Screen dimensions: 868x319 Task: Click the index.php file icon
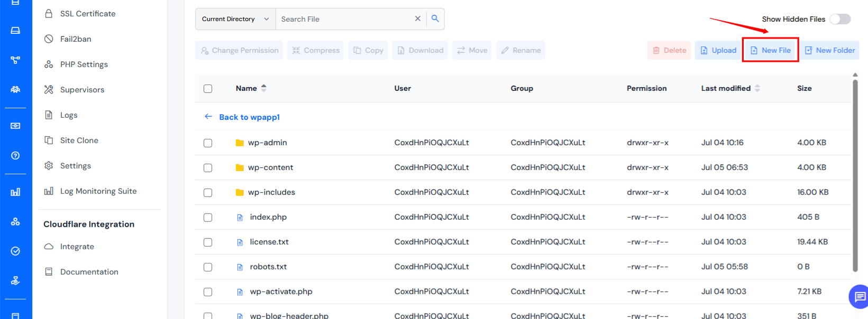tap(240, 217)
